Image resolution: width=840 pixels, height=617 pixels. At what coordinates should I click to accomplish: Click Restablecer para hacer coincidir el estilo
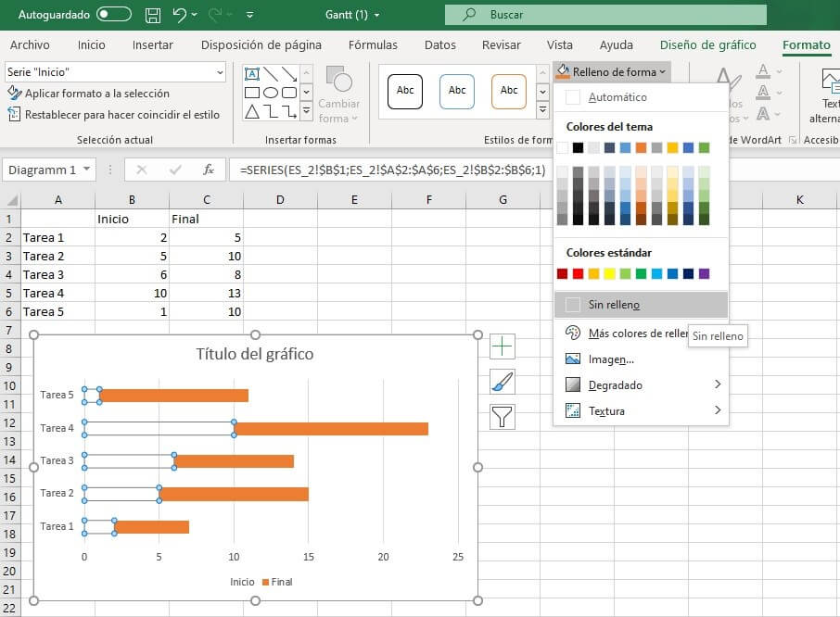coord(113,115)
